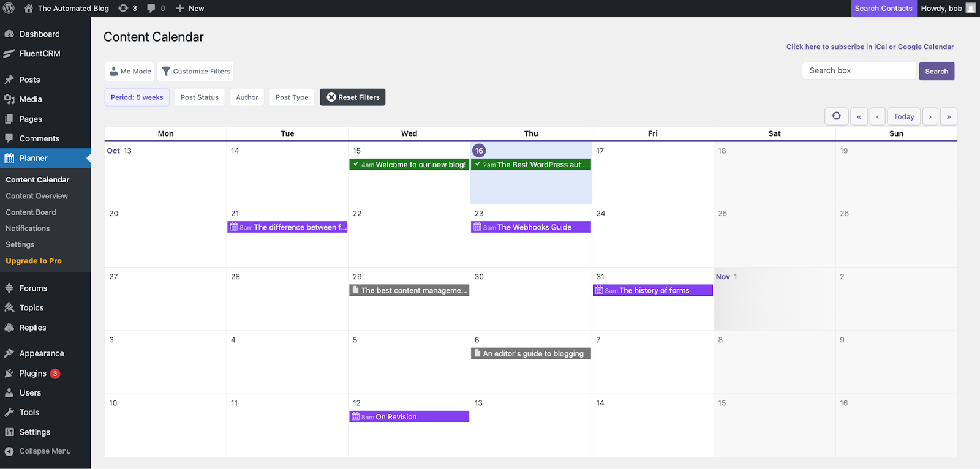The height and width of the screenshot is (469, 980).
Task: Click the Comments bubble icon in sidebar
Action: point(9,138)
